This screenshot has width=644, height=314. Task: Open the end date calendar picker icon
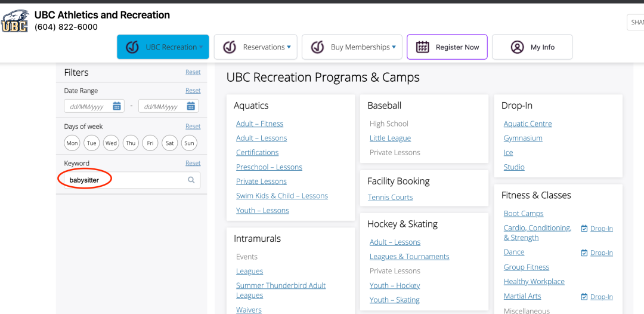[191, 106]
